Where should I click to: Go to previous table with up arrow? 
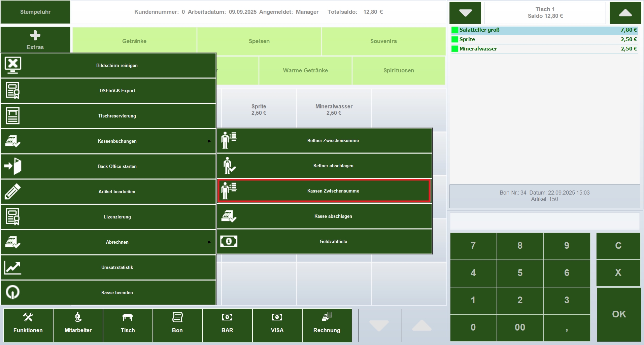coord(625,13)
